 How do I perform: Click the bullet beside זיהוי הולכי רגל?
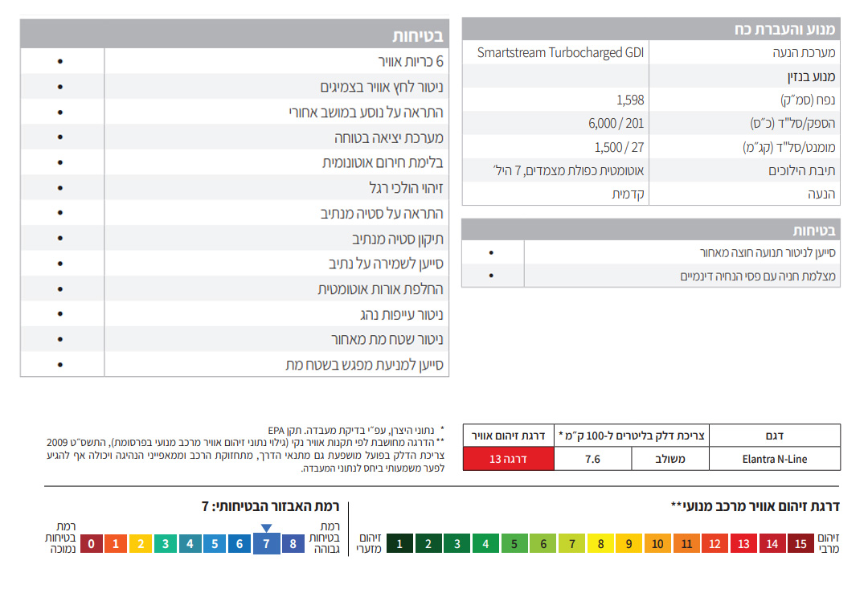pos(61,188)
